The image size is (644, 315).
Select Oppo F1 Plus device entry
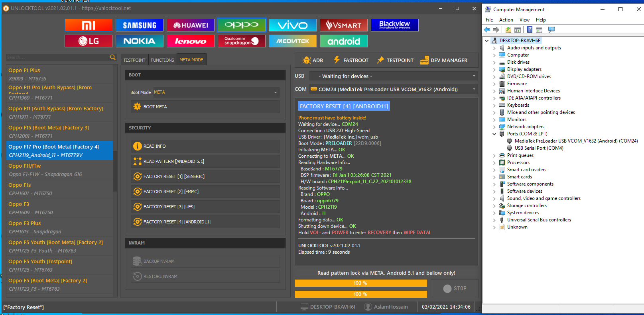(x=59, y=74)
